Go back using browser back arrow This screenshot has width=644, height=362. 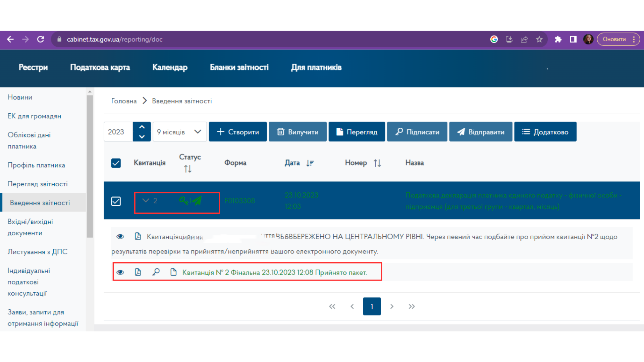(10, 39)
